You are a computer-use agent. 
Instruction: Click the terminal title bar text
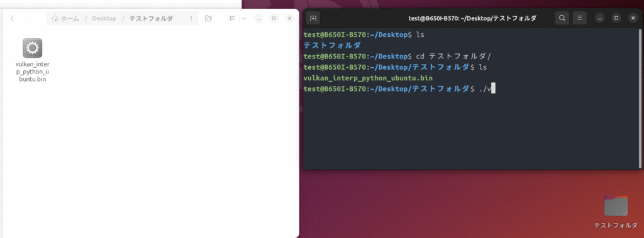click(472, 18)
